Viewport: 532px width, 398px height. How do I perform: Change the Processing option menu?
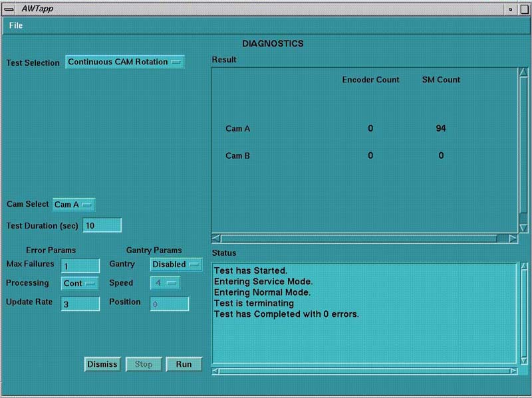(79, 283)
